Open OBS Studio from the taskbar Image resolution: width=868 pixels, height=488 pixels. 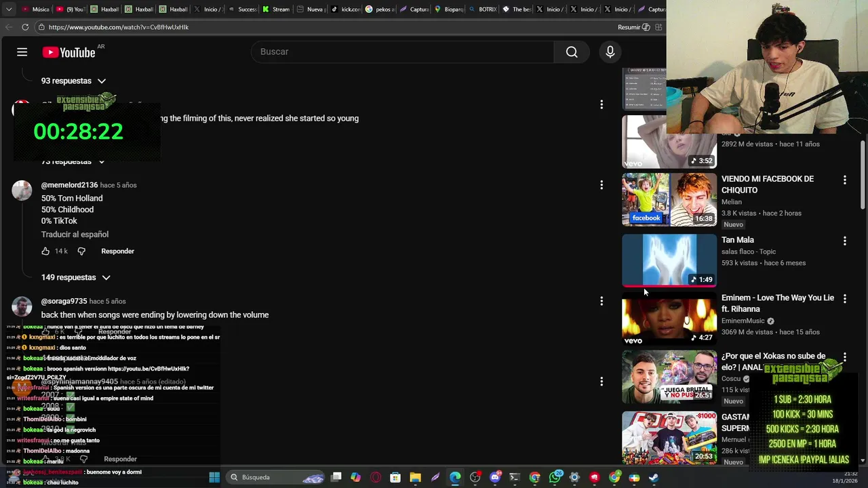tap(475, 477)
